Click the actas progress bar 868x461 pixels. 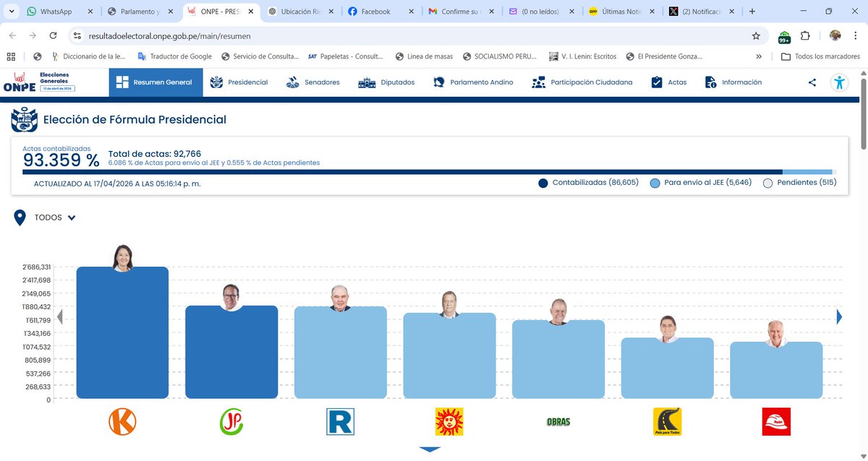coord(430,172)
